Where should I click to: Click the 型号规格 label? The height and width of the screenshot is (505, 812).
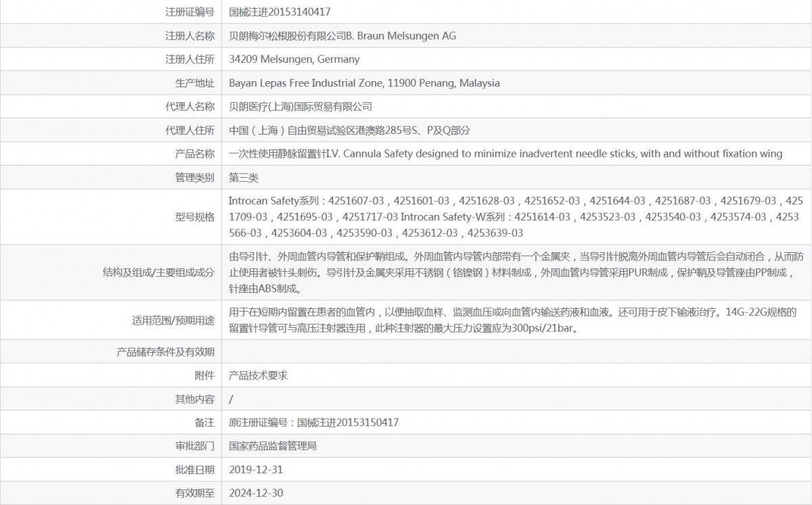click(195, 217)
